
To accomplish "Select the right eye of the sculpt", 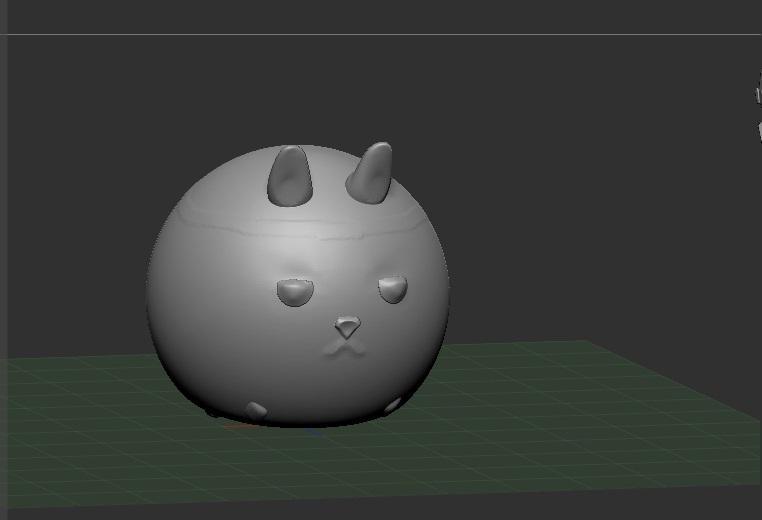I will [393, 290].
